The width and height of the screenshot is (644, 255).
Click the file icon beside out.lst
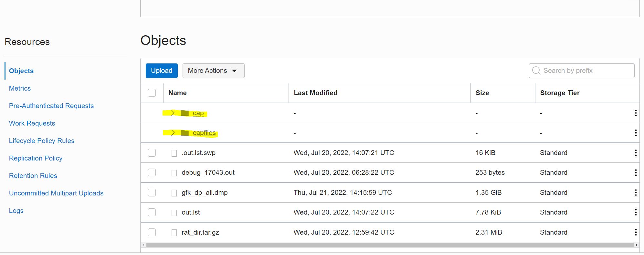click(x=174, y=213)
